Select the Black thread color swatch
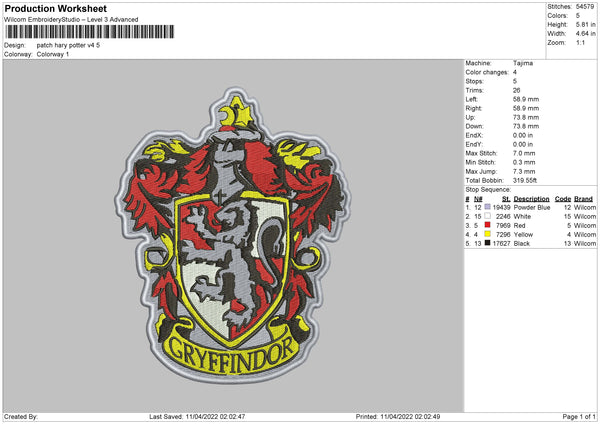600x424 pixels. tap(487, 243)
